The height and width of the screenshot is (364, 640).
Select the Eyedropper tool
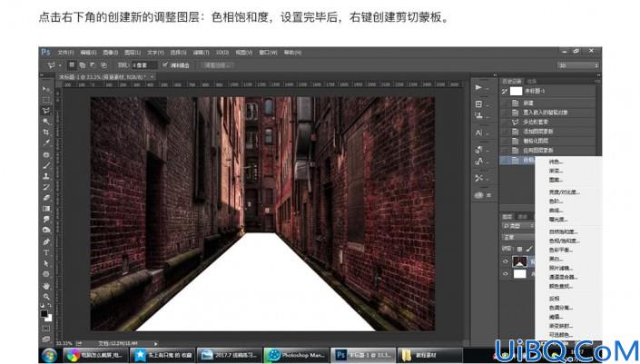[46, 143]
